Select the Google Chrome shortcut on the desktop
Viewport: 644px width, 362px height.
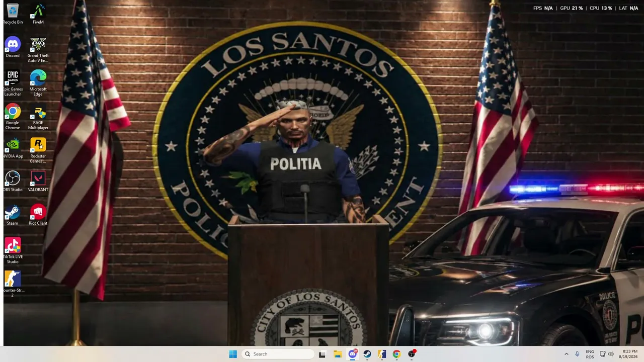point(13,117)
